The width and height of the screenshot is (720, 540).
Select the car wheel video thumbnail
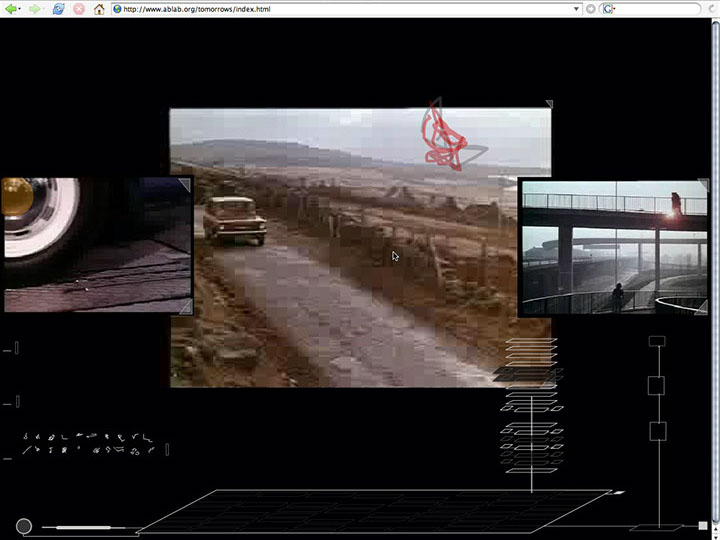95,244
